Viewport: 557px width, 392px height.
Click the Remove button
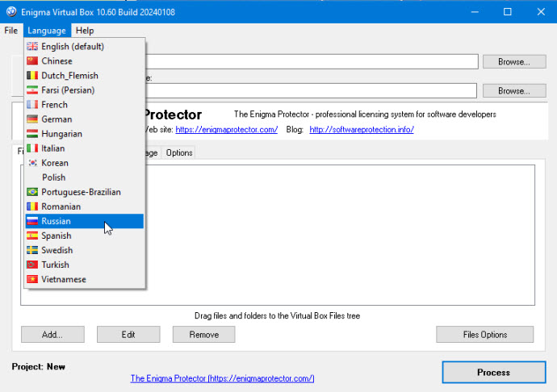pyautogui.click(x=204, y=335)
